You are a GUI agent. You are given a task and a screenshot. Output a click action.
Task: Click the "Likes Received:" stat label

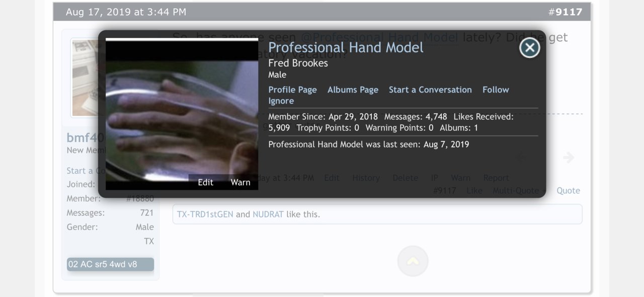[484, 117]
